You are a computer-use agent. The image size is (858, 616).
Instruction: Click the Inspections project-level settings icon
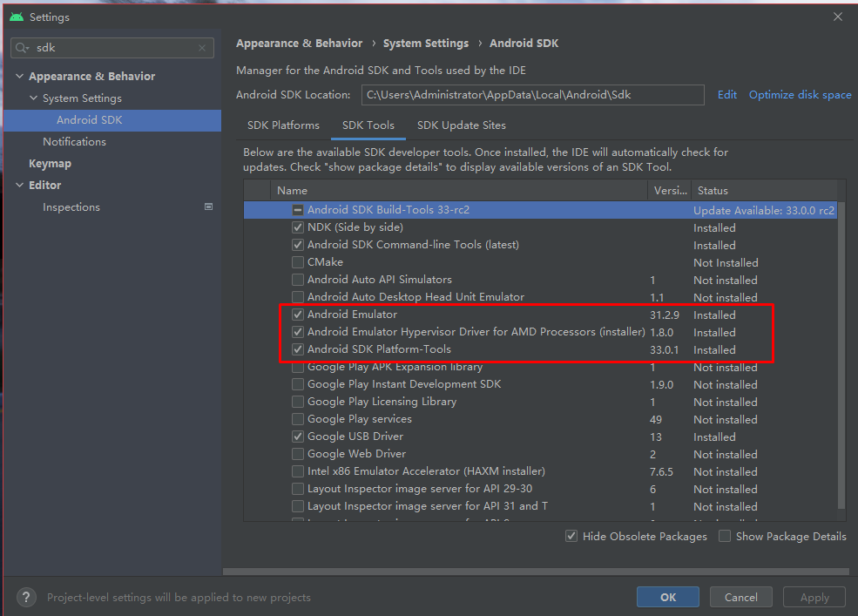tap(208, 207)
